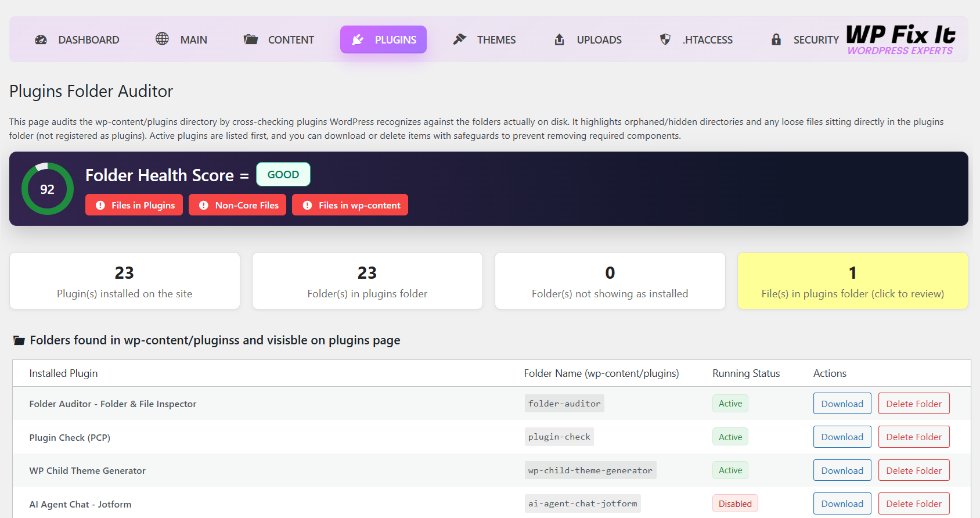Open the DASHBOARD tab
The height and width of the screenshot is (518, 980).
(77, 39)
